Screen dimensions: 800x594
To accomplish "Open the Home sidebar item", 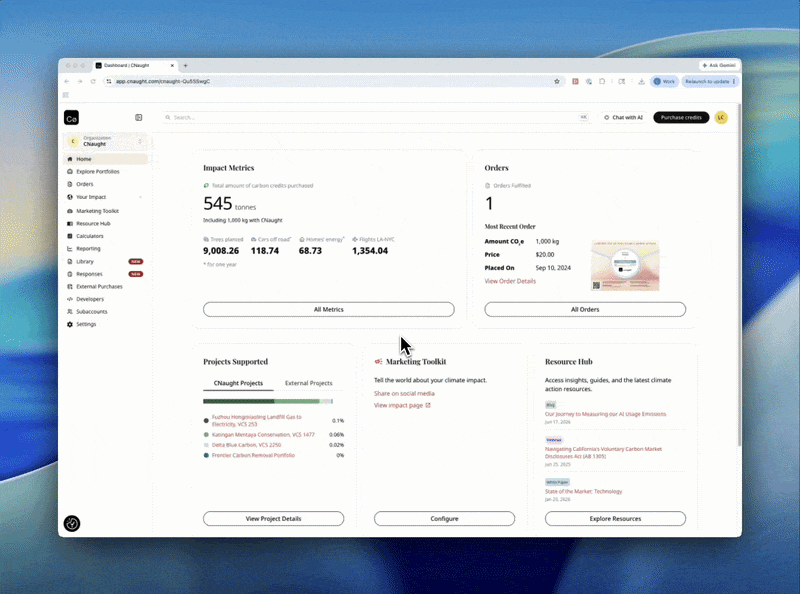I will (x=106, y=159).
